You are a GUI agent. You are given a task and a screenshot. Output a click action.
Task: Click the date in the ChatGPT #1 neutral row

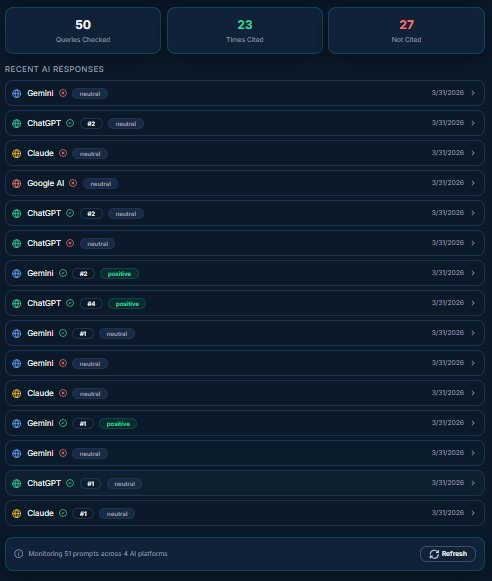click(x=448, y=483)
